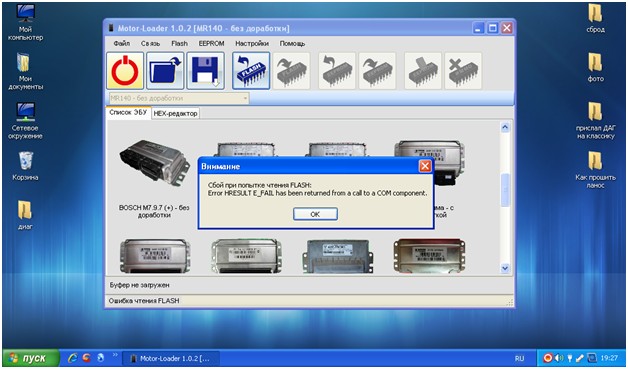Click the EEPROM stamp chip icon
The width and height of the screenshot is (628, 369).
[423, 71]
